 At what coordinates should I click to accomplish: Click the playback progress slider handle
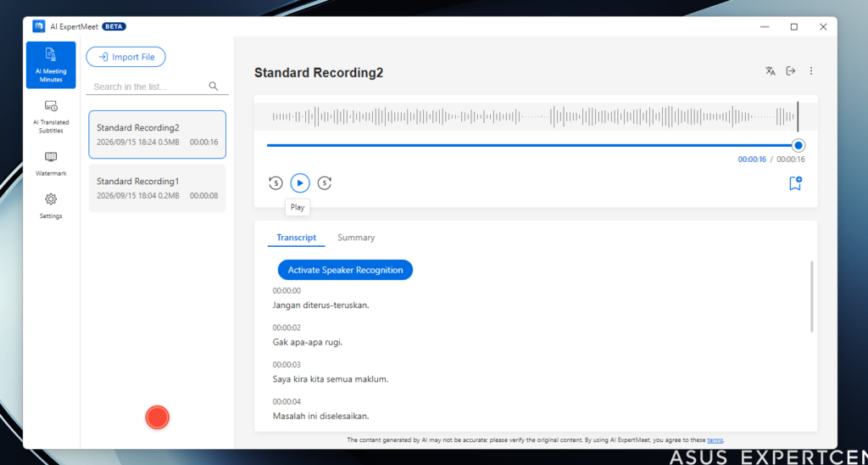[798, 146]
